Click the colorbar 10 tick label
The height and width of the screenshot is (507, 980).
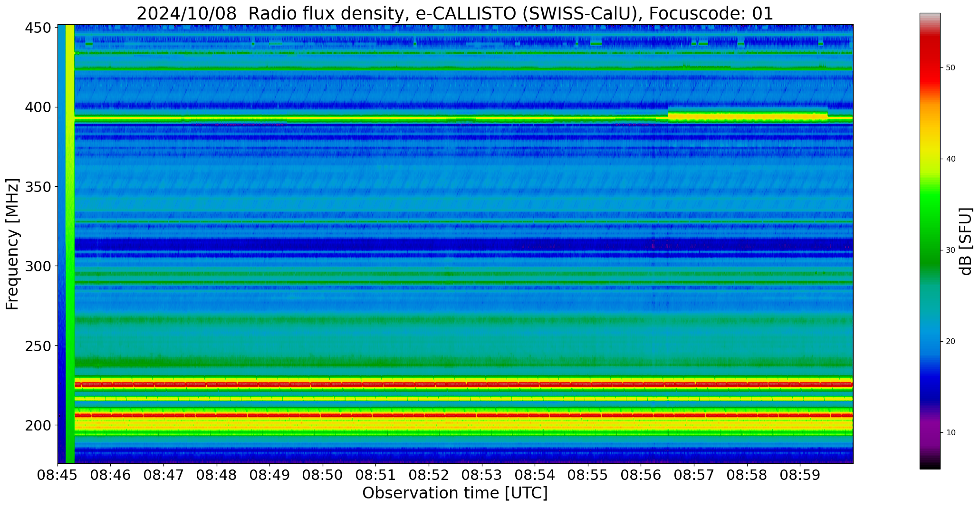pos(951,432)
